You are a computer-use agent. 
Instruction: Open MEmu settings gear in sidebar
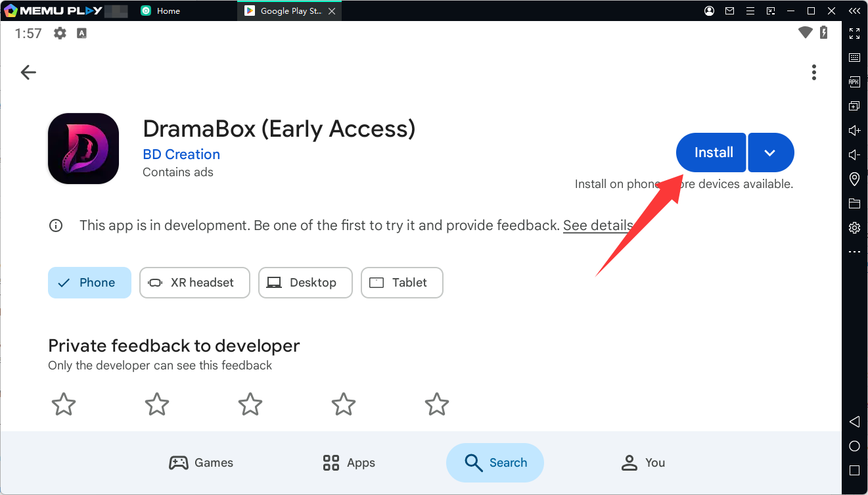click(x=854, y=227)
